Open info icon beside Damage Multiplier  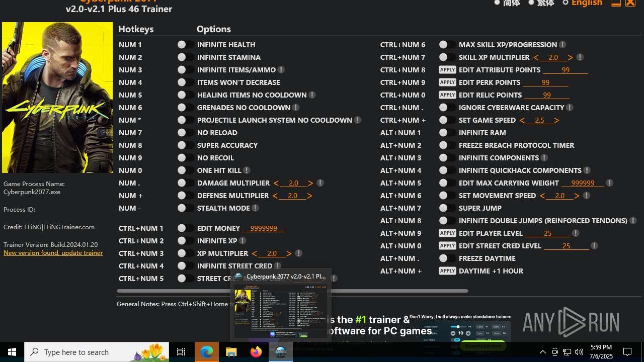[320, 183]
